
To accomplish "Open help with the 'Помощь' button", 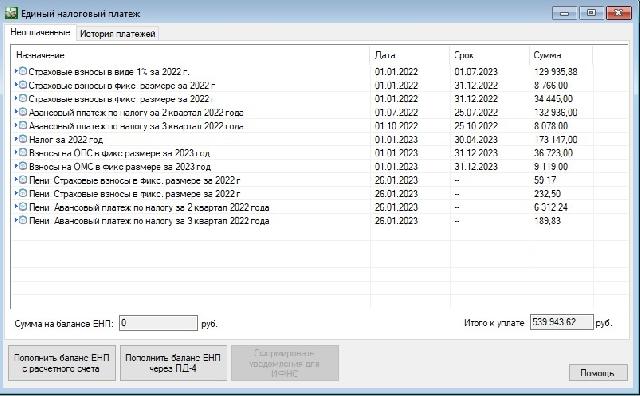I will tap(598, 372).
